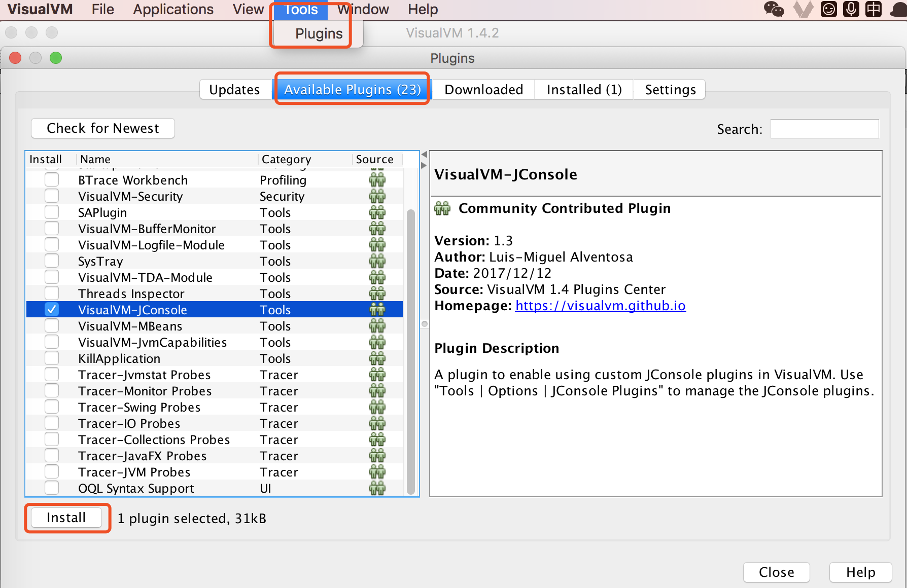Select Plugins from the Tools menu

pyautogui.click(x=319, y=33)
